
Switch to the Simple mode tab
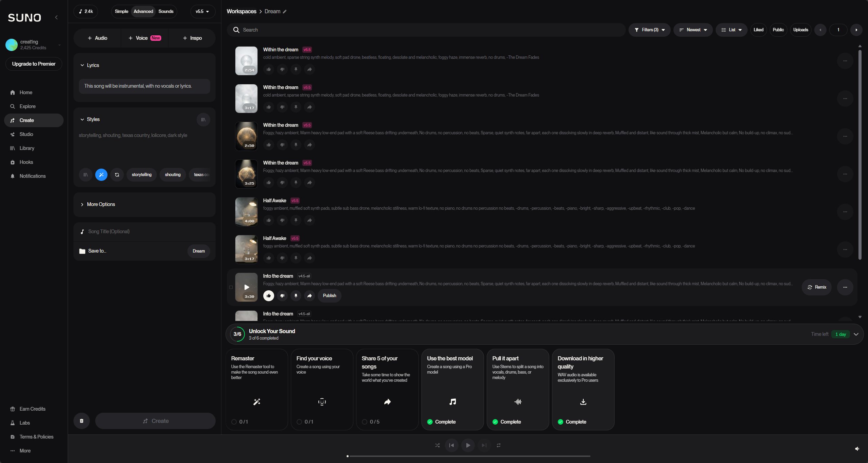tap(121, 12)
